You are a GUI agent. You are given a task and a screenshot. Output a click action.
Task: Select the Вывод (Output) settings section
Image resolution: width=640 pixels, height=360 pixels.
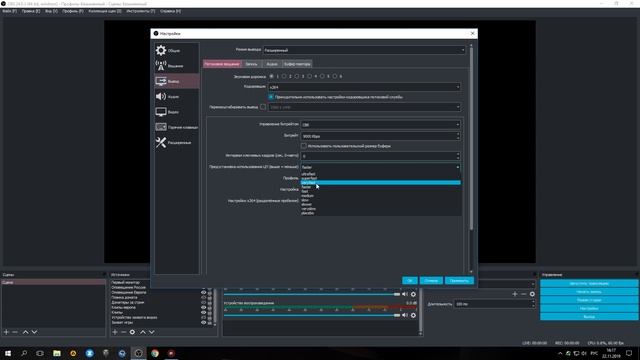(x=176, y=81)
